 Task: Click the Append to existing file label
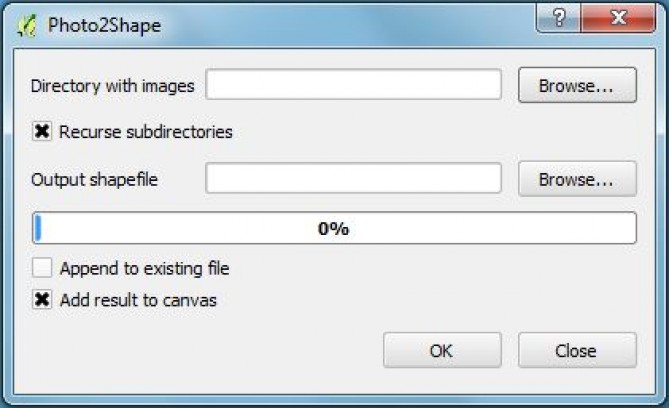tap(145, 268)
